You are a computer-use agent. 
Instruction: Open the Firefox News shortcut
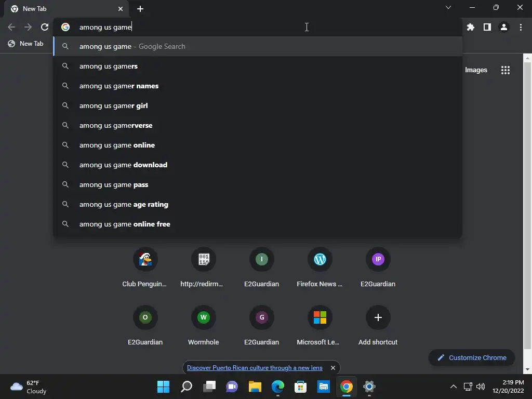320,268
